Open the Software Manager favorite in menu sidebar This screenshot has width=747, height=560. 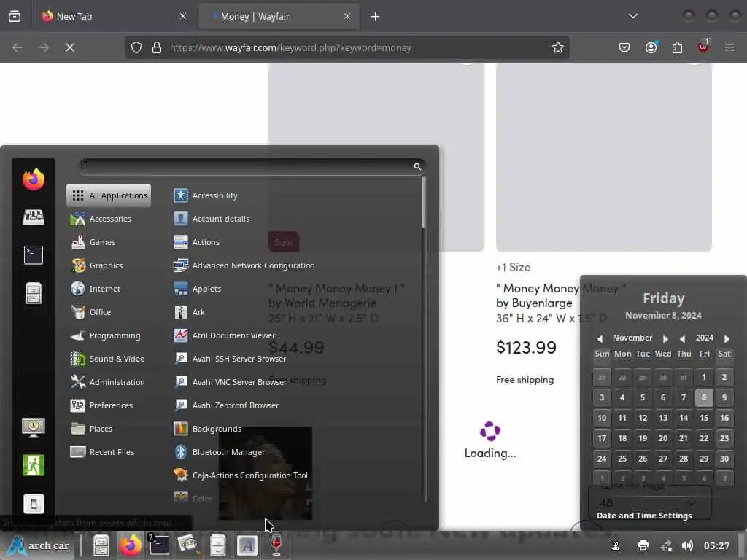click(34, 217)
